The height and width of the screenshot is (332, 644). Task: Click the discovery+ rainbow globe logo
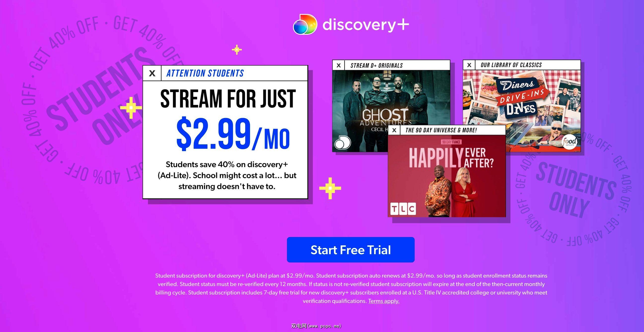[x=305, y=24]
